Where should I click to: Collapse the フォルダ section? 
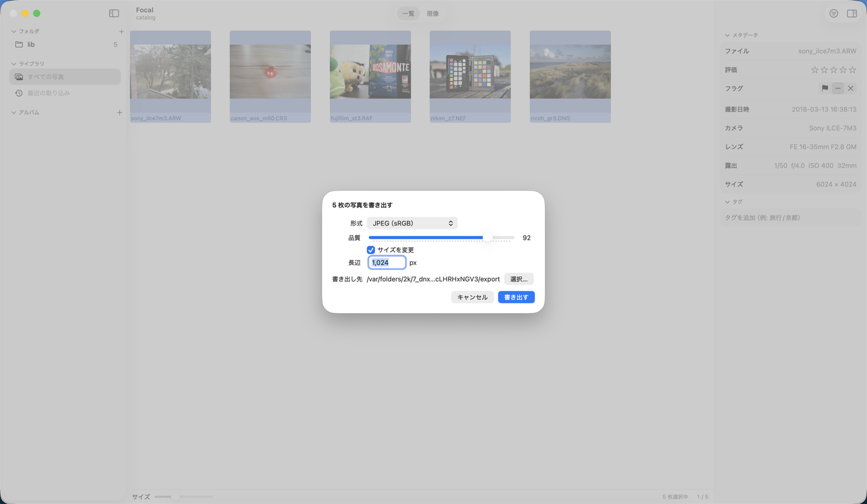pos(14,31)
